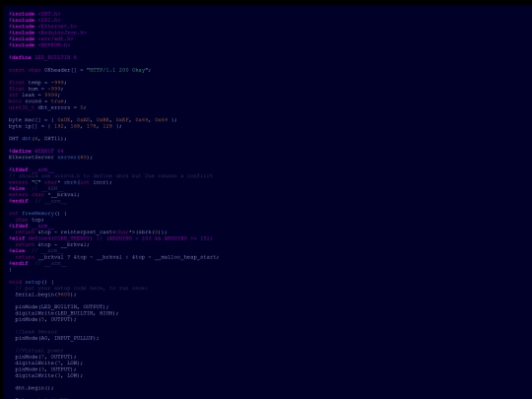Click the 'int leak = 9999;' line

tap(34, 95)
